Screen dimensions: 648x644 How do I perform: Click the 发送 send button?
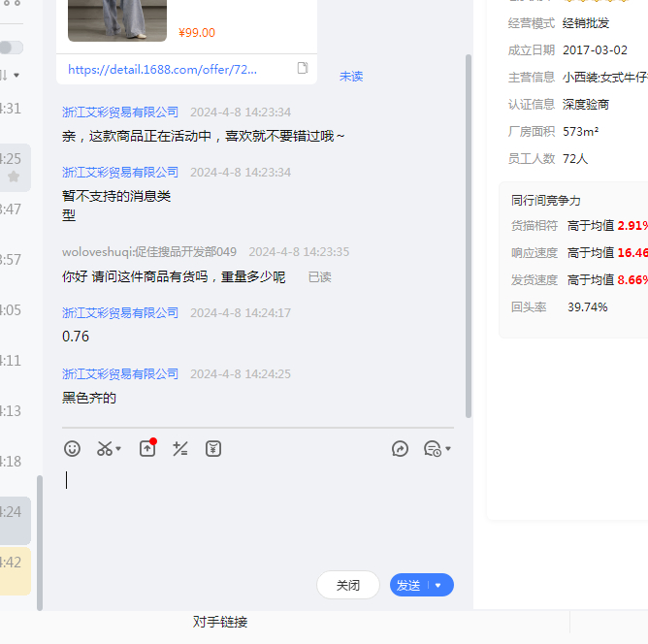(408, 586)
